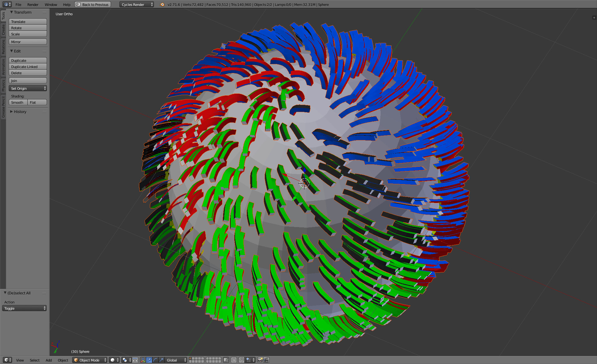The image size is (597, 364).
Task: Click the viewport shading sphere icon
Action: click(114, 360)
